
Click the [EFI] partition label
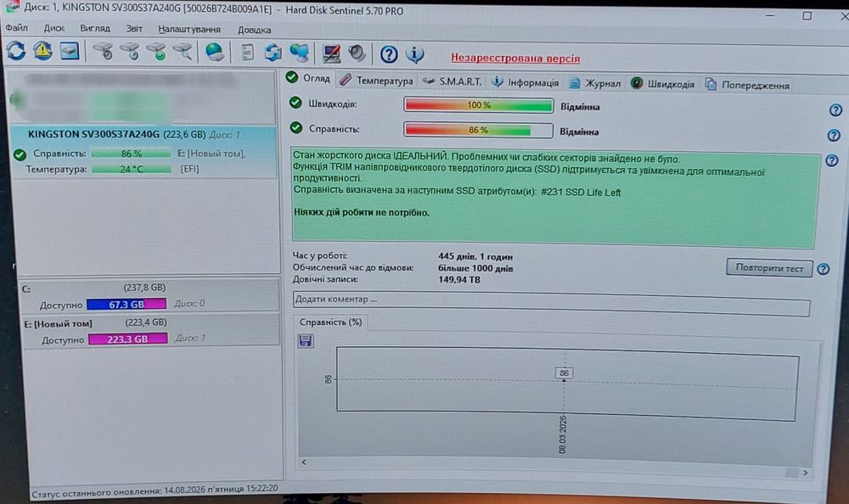point(189,169)
